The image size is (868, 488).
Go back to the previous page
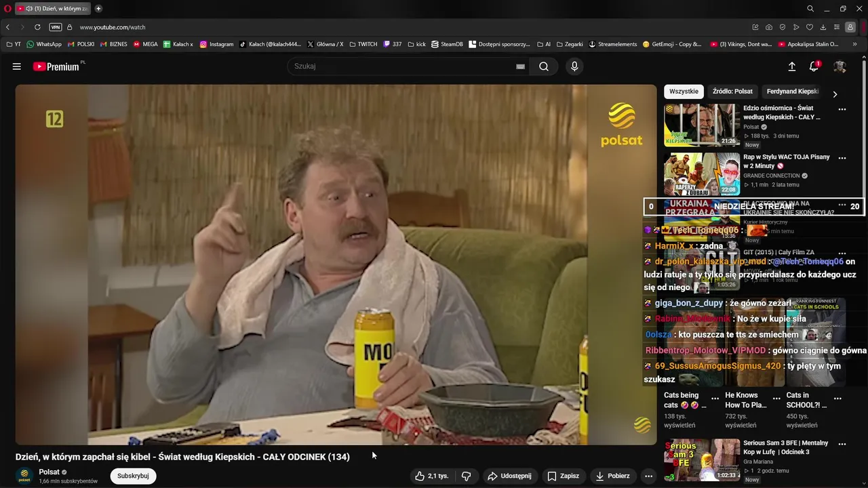pyautogui.click(x=8, y=27)
